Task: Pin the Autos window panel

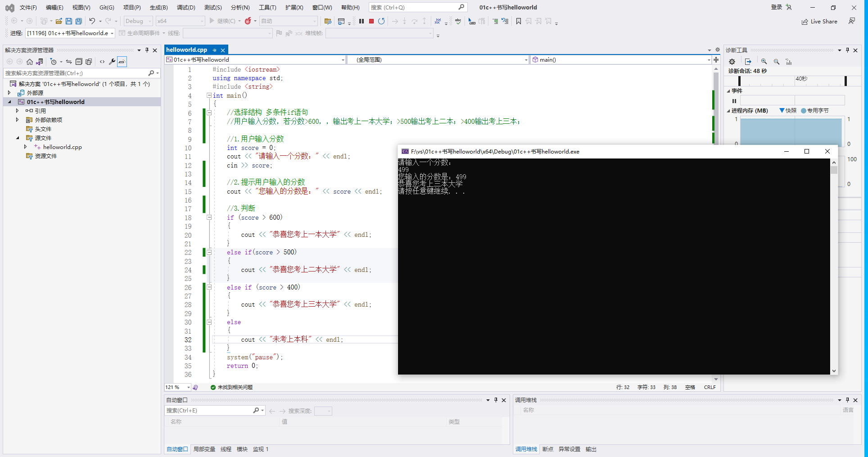Action: (x=496, y=400)
